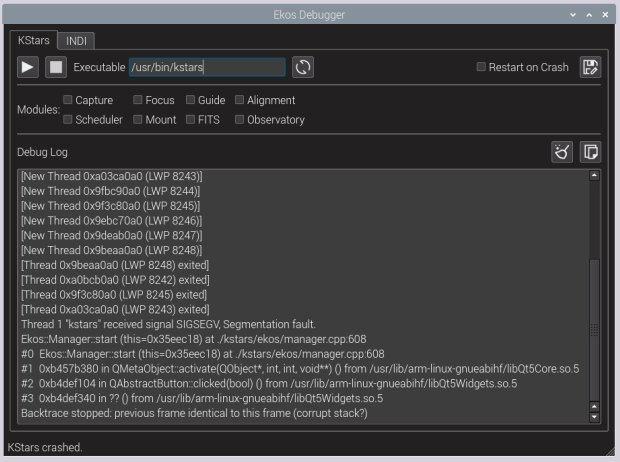Start KStars with the play button
The height and width of the screenshot is (462, 620).
28,67
